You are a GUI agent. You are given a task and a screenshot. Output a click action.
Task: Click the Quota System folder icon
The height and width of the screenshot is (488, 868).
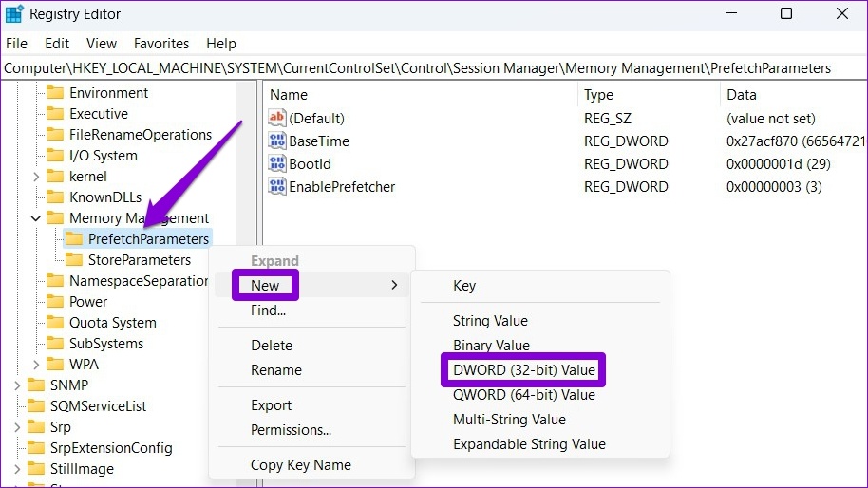[x=55, y=323]
